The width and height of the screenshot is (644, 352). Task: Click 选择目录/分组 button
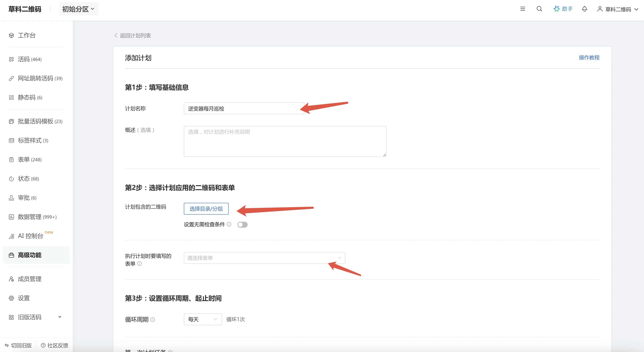tap(206, 209)
